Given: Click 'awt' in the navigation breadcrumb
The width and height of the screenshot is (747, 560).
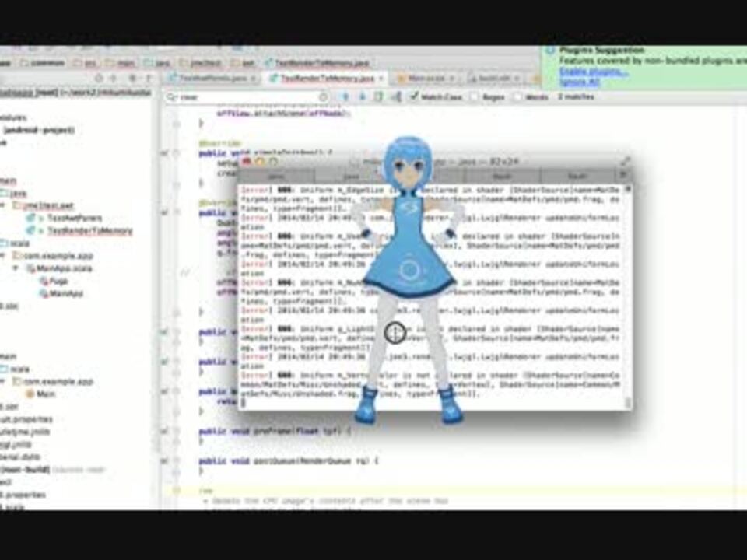Looking at the screenshot, I should point(244,63).
